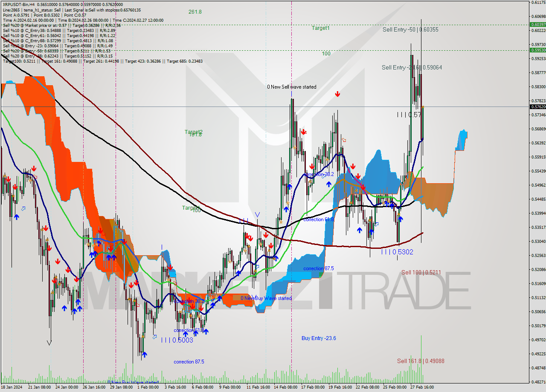This screenshot has width=546, height=392.
Task: Click the '29 Jan 08:00' time axis label
Action: [122, 387]
